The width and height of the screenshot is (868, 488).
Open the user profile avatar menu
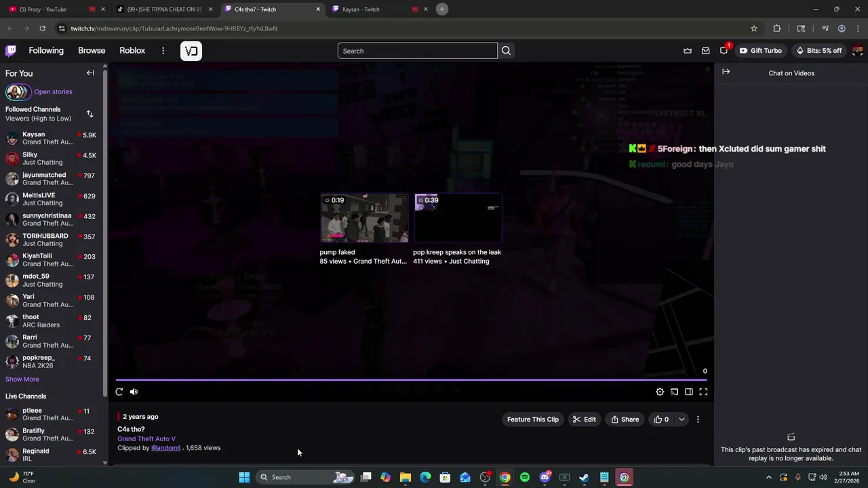pyautogui.click(x=857, y=51)
